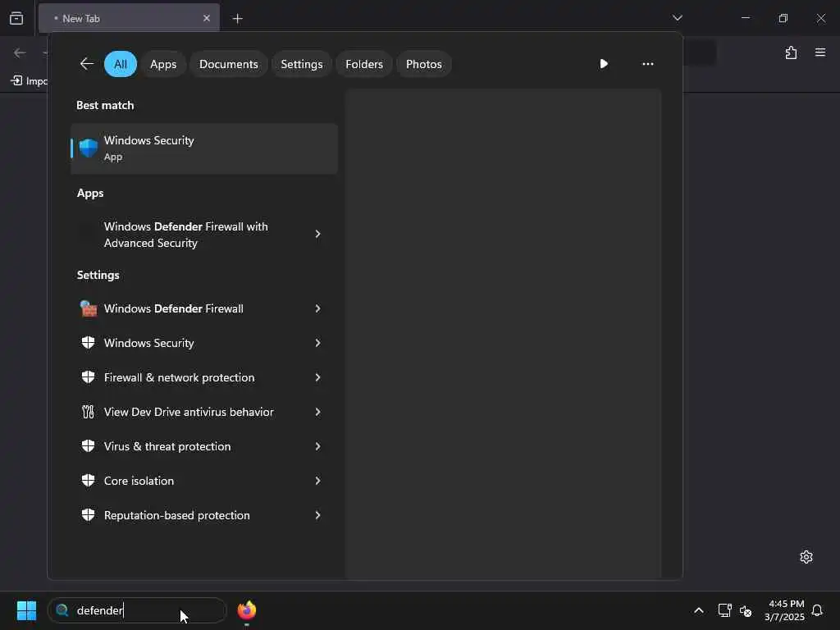Image resolution: width=840 pixels, height=630 pixels.
Task: Click shield icon beside Core isolation
Action: pos(89,481)
